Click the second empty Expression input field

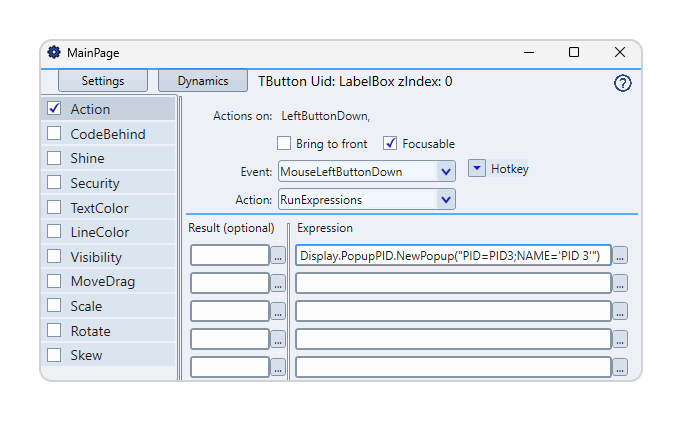pos(453,284)
